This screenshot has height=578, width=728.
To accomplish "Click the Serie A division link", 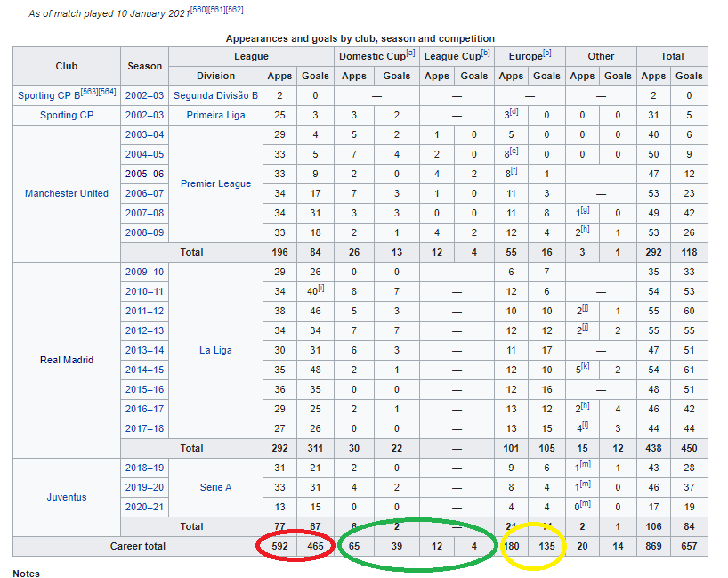I will [215, 487].
